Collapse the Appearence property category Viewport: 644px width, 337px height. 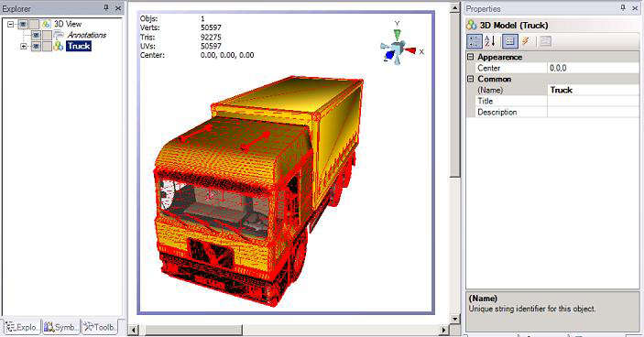[471, 57]
